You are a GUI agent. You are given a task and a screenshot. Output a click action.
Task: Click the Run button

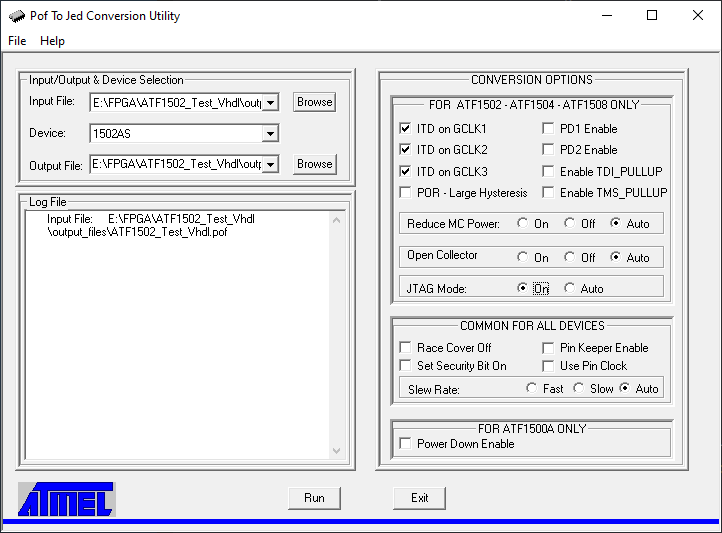pyautogui.click(x=314, y=498)
